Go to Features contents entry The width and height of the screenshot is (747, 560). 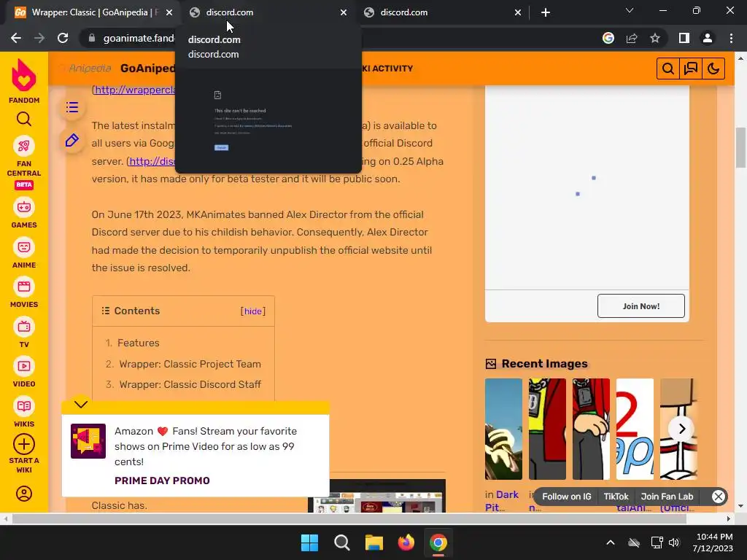[139, 343]
